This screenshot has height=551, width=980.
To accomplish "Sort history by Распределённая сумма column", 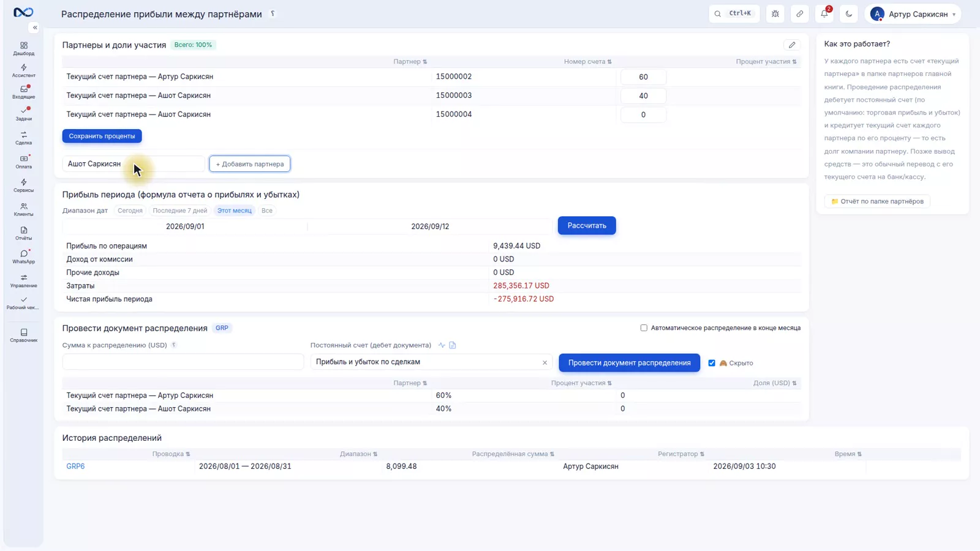I will (x=513, y=454).
